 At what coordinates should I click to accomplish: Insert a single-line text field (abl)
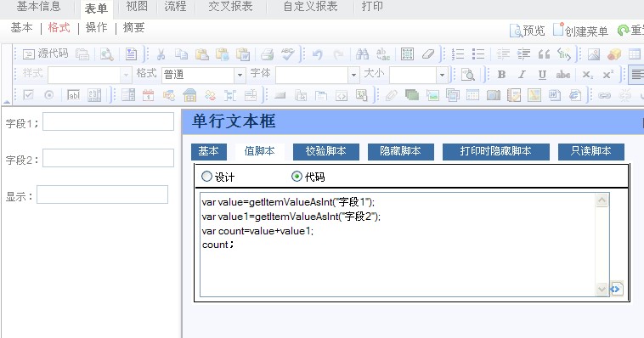click(74, 95)
